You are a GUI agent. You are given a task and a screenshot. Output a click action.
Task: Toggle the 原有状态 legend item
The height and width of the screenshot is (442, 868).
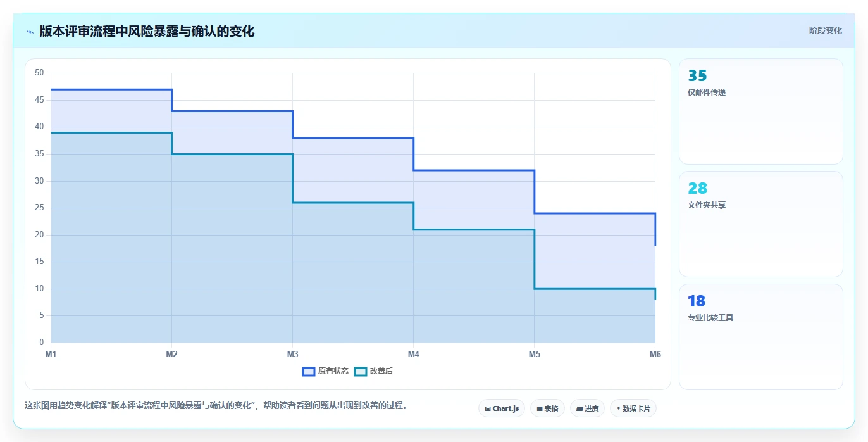click(325, 371)
